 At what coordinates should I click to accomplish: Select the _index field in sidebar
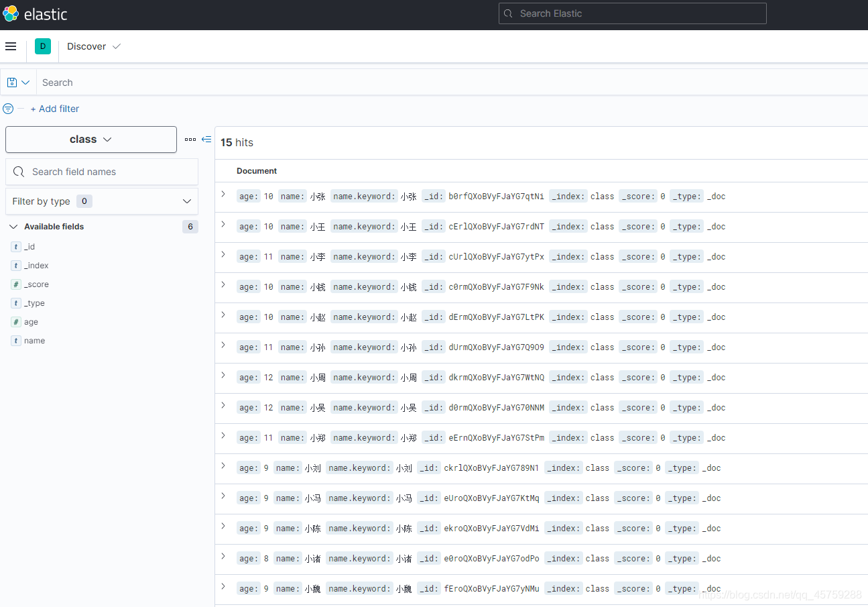[36, 266]
